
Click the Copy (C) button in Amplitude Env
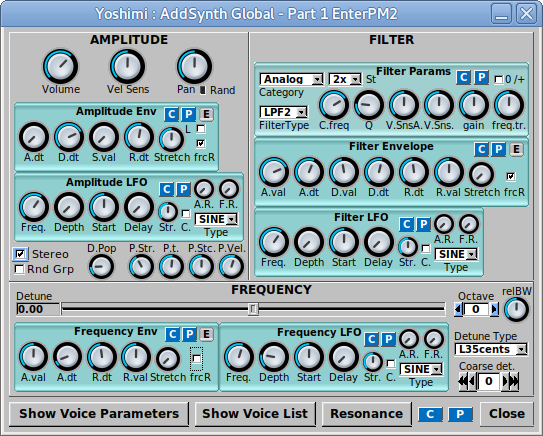pyautogui.click(x=172, y=114)
